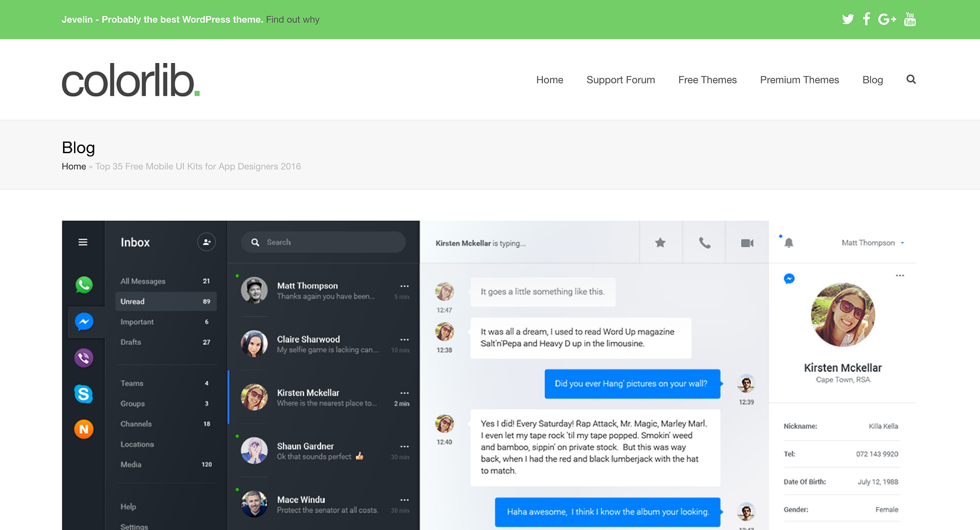Open the Google Plus social link
The height and width of the screenshot is (530, 980).
click(887, 19)
